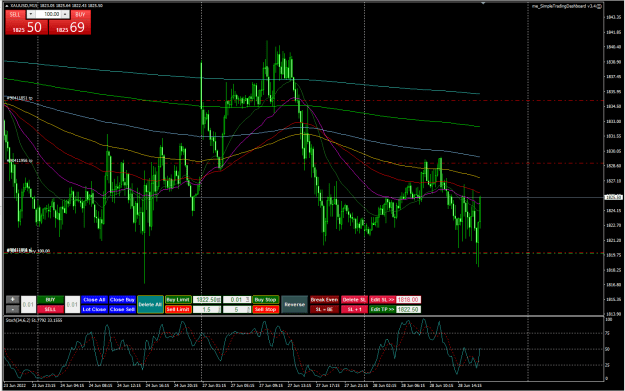Click the red SELL dashboard button
This screenshot has width=625, height=391.
point(50,309)
